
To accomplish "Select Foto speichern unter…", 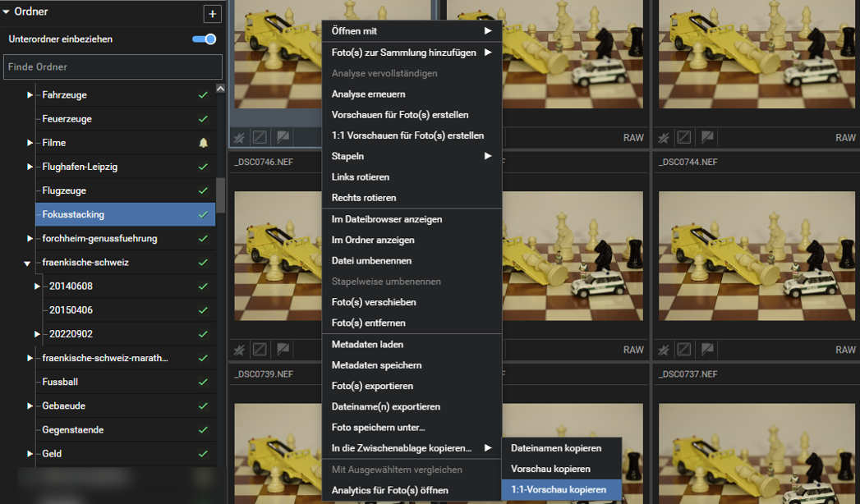I will pyautogui.click(x=412, y=428).
